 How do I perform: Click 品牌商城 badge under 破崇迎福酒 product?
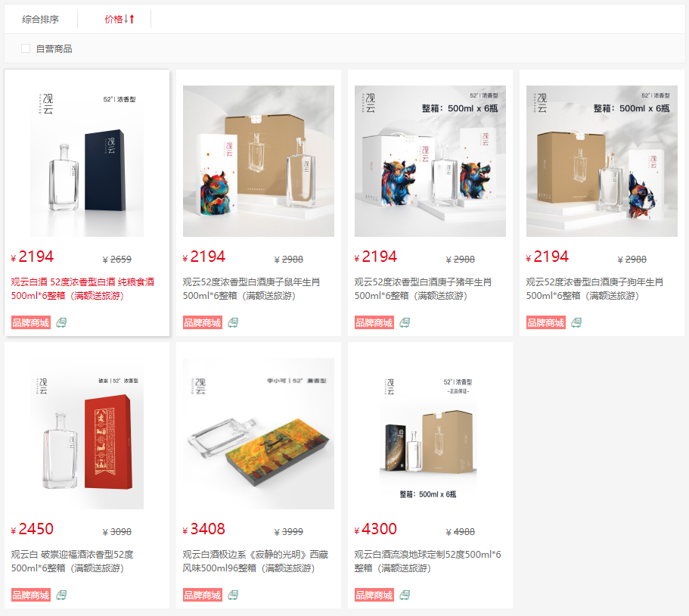tap(31, 595)
